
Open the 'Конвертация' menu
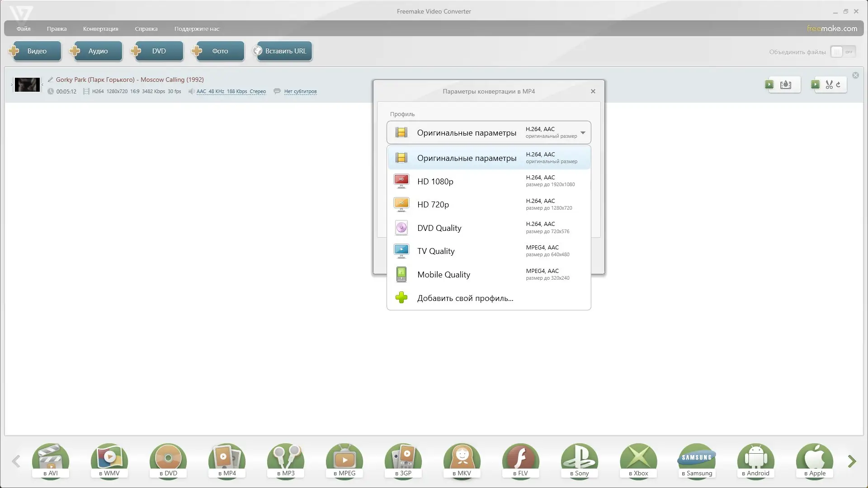click(100, 28)
